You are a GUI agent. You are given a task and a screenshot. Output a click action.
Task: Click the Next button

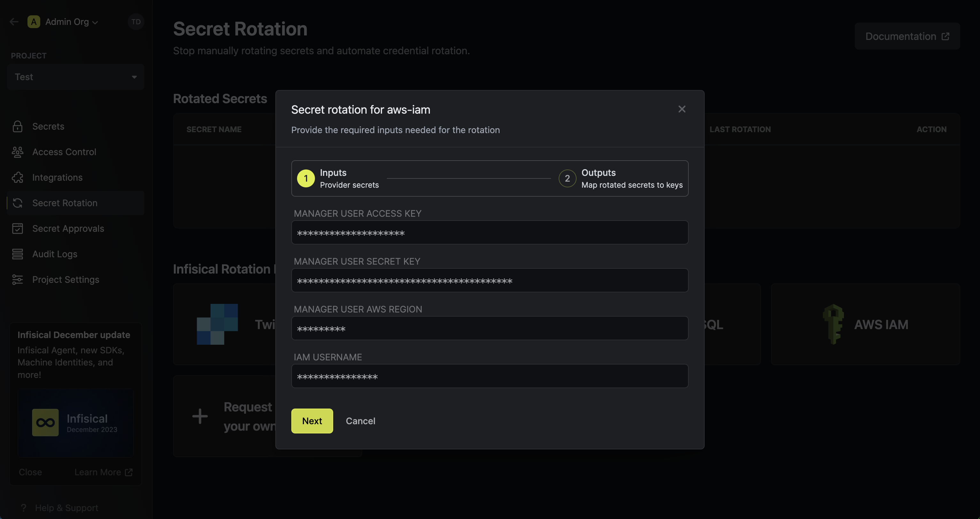coord(312,421)
